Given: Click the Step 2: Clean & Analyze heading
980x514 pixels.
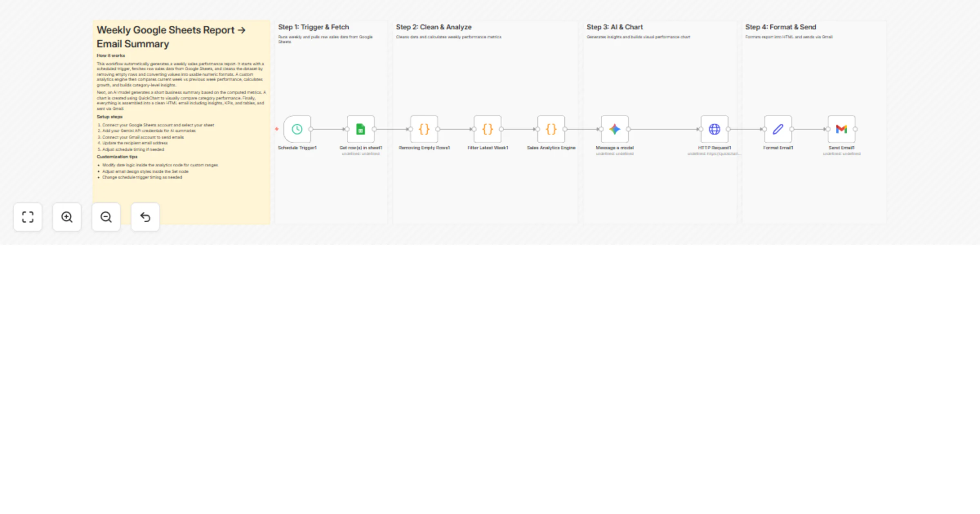Looking at the screenshot, I should tap(434, 27).
